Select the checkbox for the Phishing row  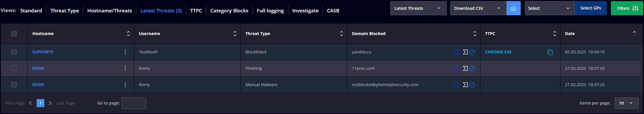point(14,68)
